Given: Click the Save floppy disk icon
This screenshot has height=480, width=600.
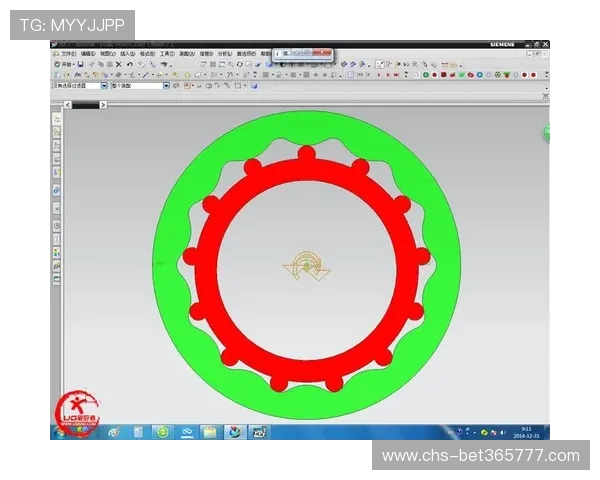Looking at the screenshot, I should 81,64.
